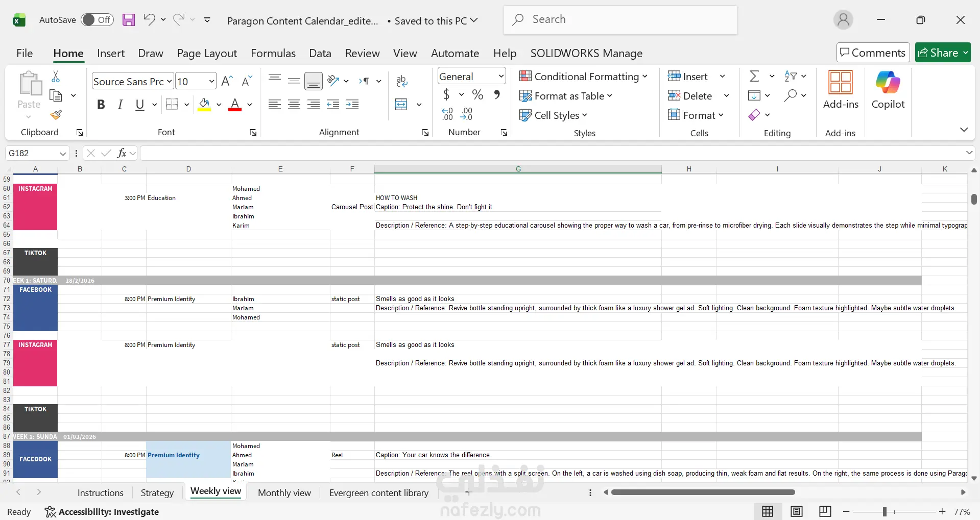
Task: Click the Comments button
Action: tap(873, 53)
